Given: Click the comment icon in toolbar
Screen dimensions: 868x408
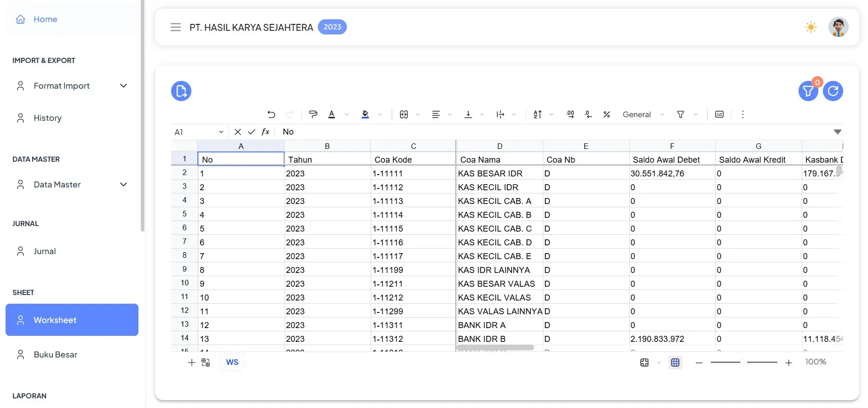Looking at the screenshot, I should [719, 114].
